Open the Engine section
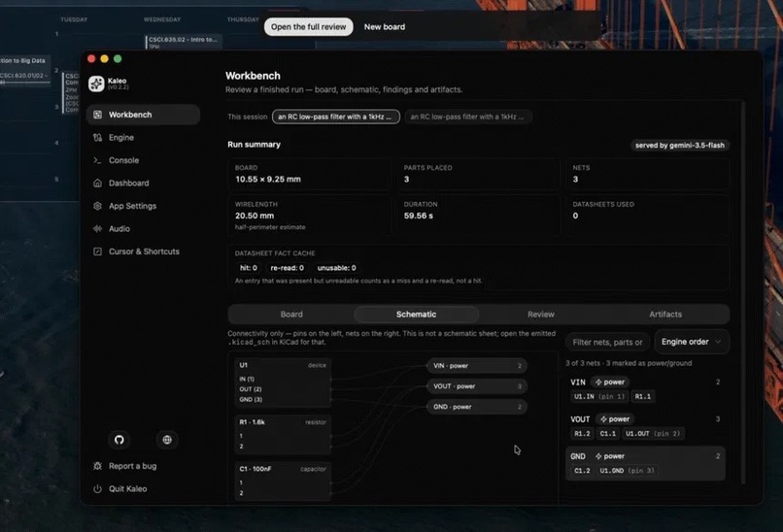 click(144, 137)
